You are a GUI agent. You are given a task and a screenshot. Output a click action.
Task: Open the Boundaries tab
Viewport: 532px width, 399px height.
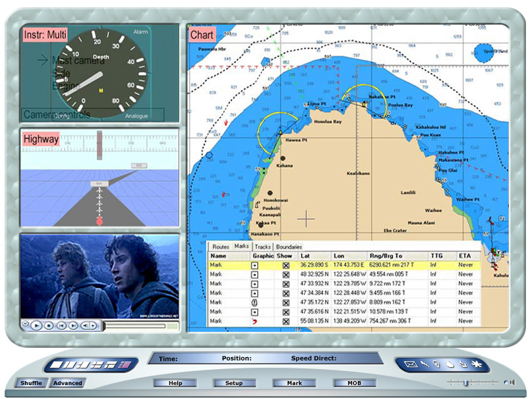click(289, 247)
